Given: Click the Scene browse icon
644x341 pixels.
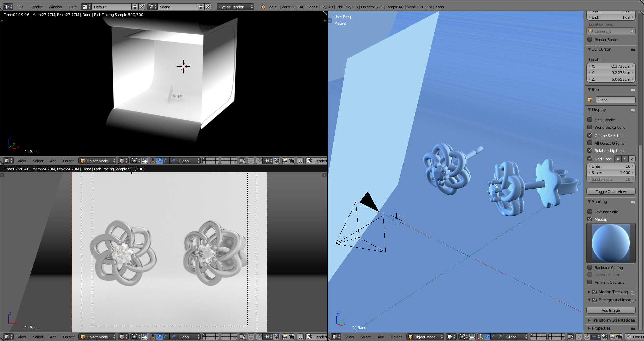Looking at the screenshot, I should tap(152, 7).
